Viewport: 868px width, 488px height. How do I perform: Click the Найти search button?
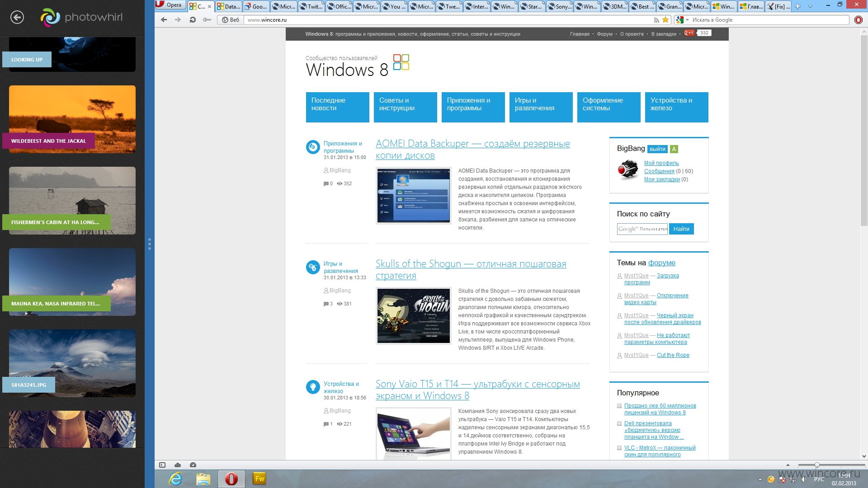[681, 229]
